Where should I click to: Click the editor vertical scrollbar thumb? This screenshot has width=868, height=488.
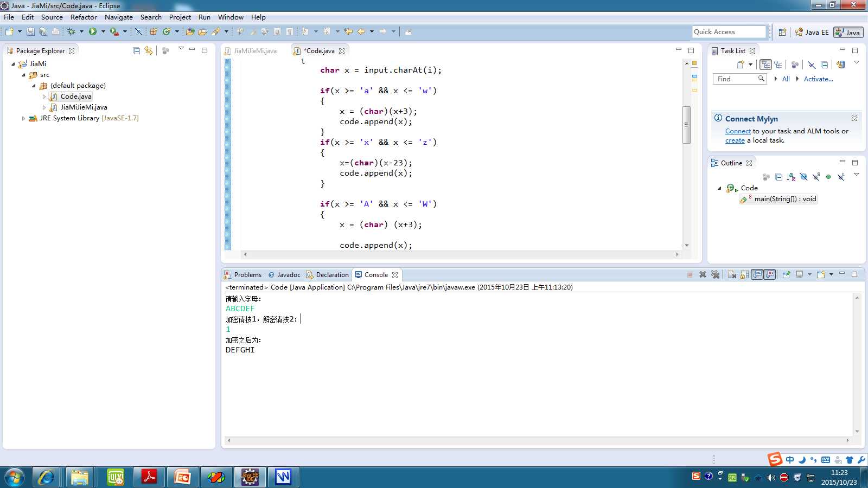[x=687, y=125]
